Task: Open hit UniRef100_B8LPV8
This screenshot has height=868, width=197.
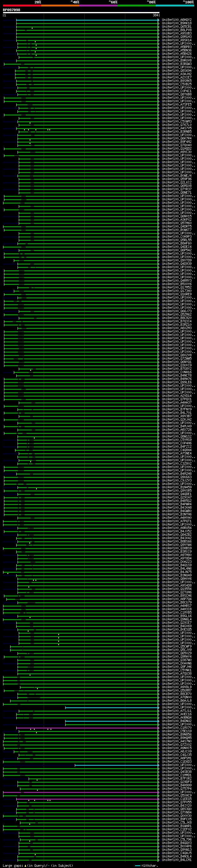Action: point(177,30)
